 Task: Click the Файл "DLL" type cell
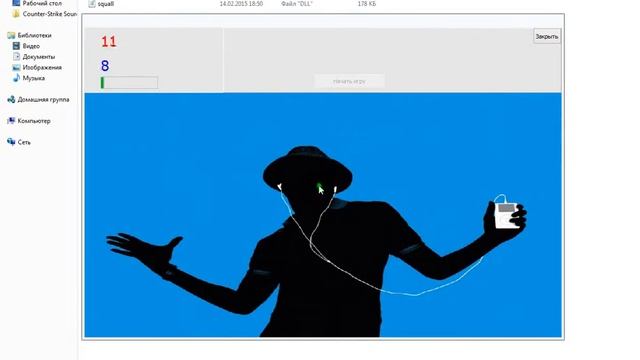296,4
